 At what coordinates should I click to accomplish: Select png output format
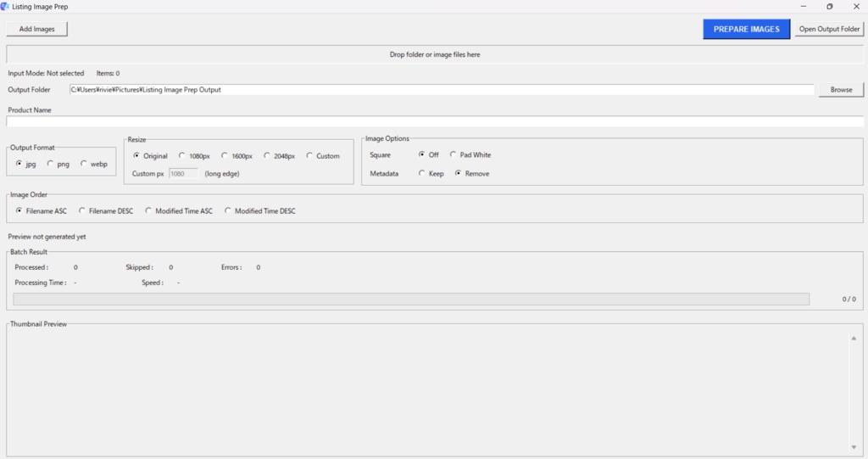click(x=58, y=164)
